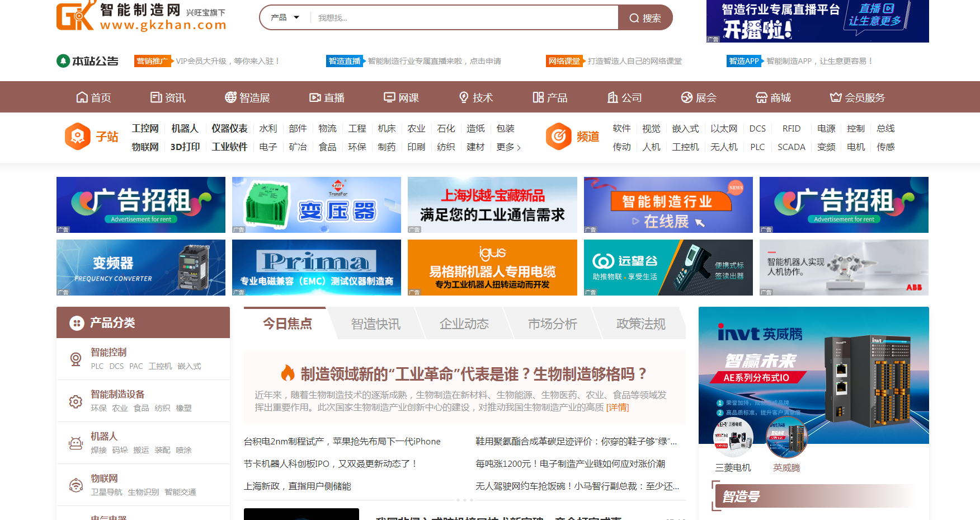
Task: Click the 首页 home icon in navigation
Action: pyautogui.click(x=82, y=97)
